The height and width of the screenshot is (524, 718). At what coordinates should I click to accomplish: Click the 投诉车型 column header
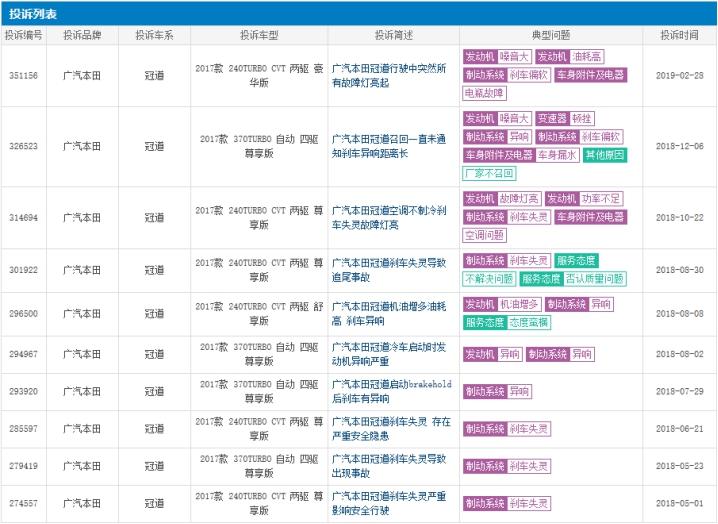[259, 35]
